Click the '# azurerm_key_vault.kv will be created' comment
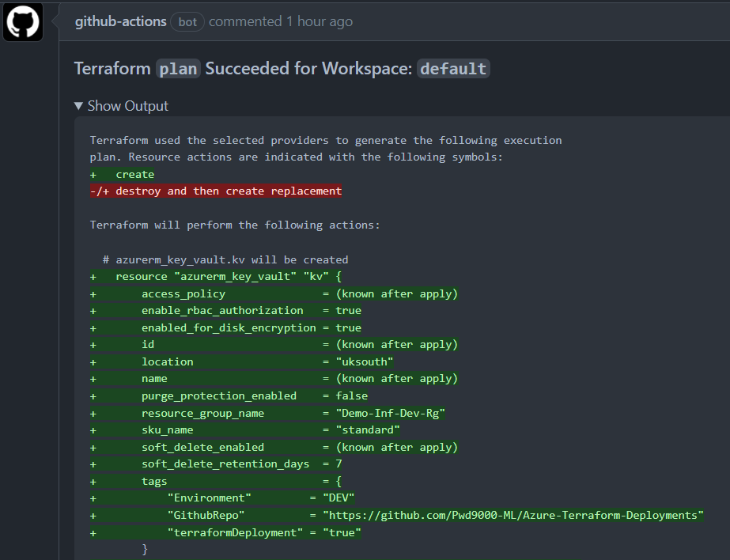The height and width of the screenshot is (560, 730). pos(225,259)
